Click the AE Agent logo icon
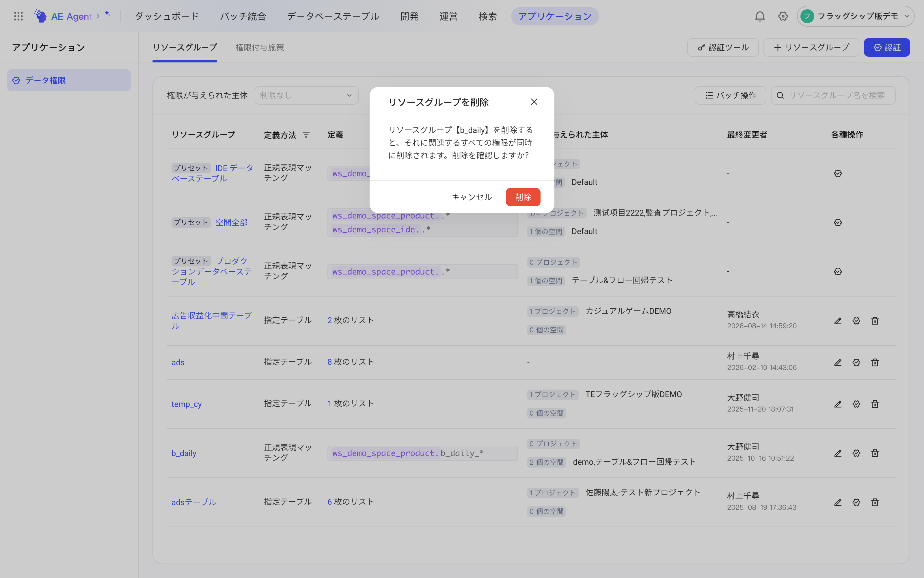This screenshot has height=578, width=924. point(40,16)
